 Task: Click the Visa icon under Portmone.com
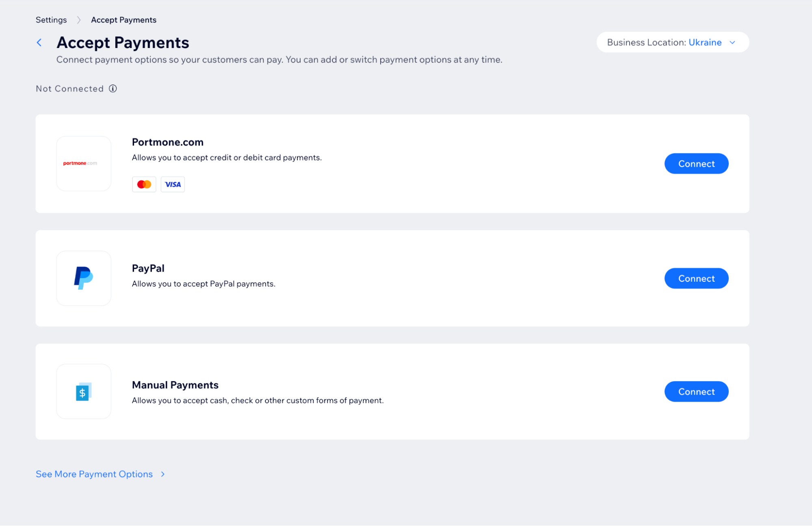point(172,184)
